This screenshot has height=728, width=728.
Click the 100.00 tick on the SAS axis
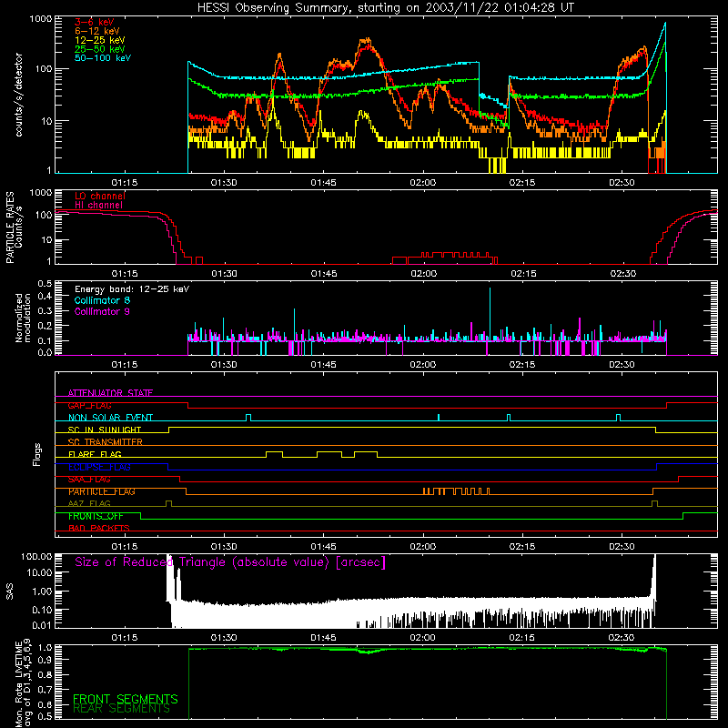tap(36, 556)
